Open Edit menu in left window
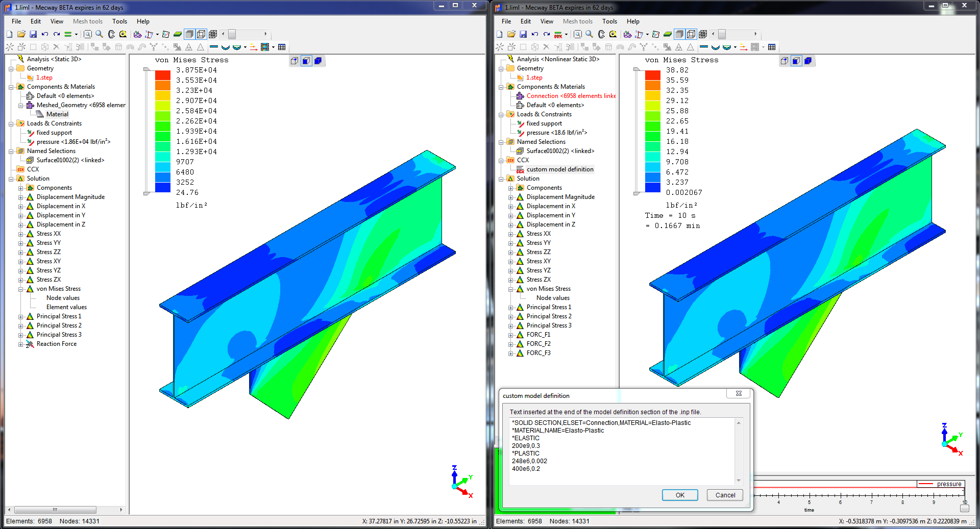980x529 pixels. point(36,21)
